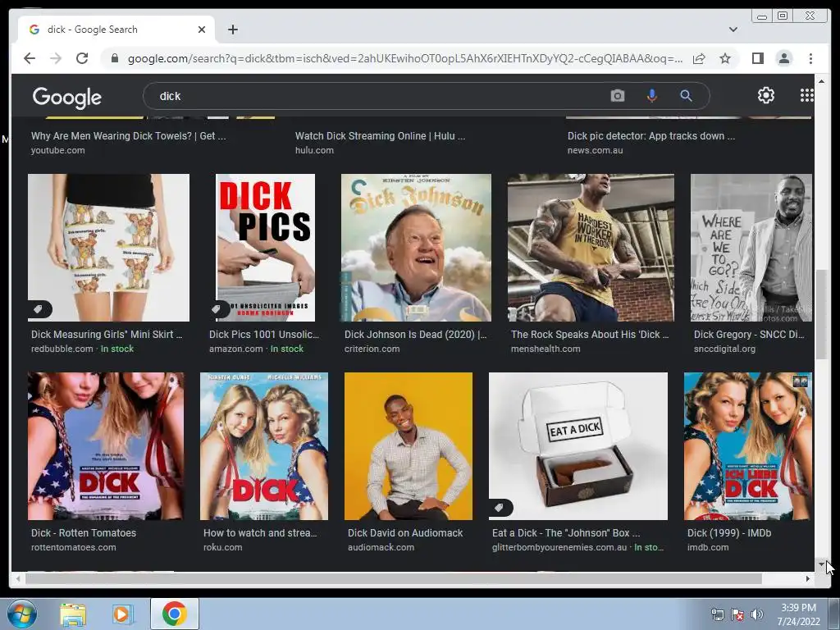Click the audiomack.com source text

[x=381, y=547]
